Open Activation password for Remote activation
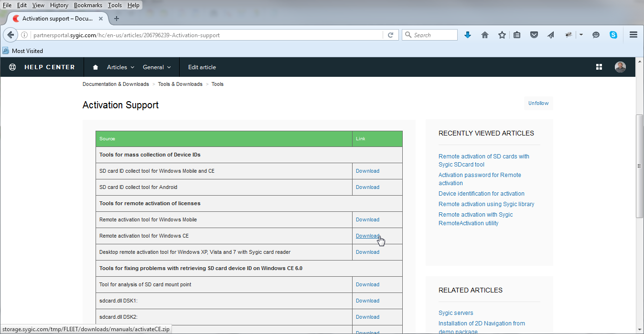 pyautogui.click(x=480, y=179)
